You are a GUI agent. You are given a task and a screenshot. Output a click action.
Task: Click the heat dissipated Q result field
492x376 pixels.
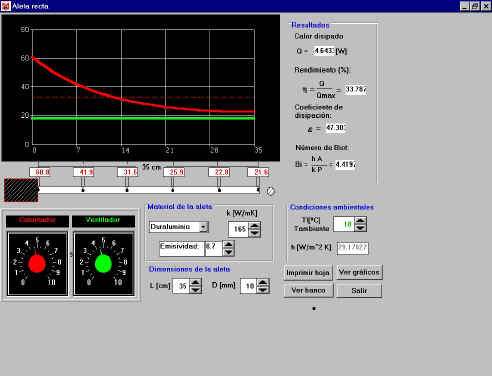324,51
